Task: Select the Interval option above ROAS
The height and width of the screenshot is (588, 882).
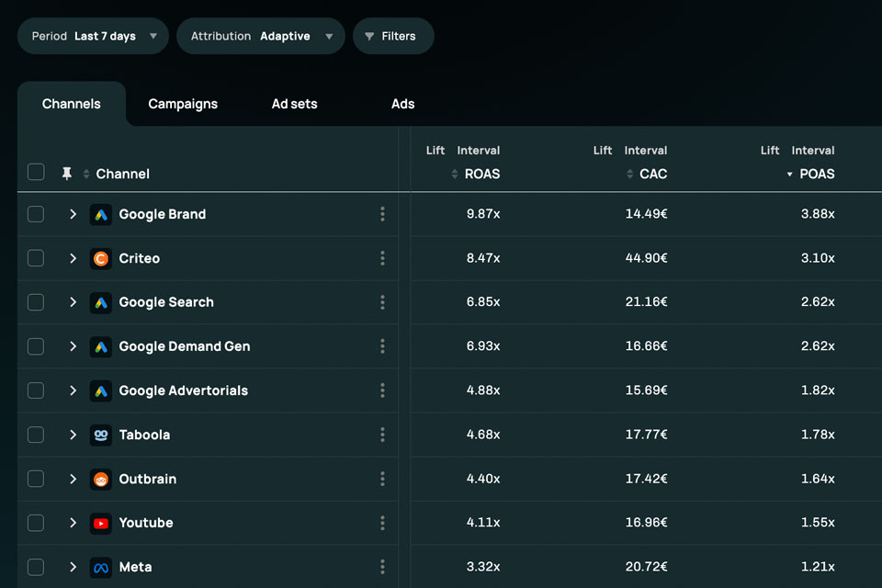Action: pos(478,151)
